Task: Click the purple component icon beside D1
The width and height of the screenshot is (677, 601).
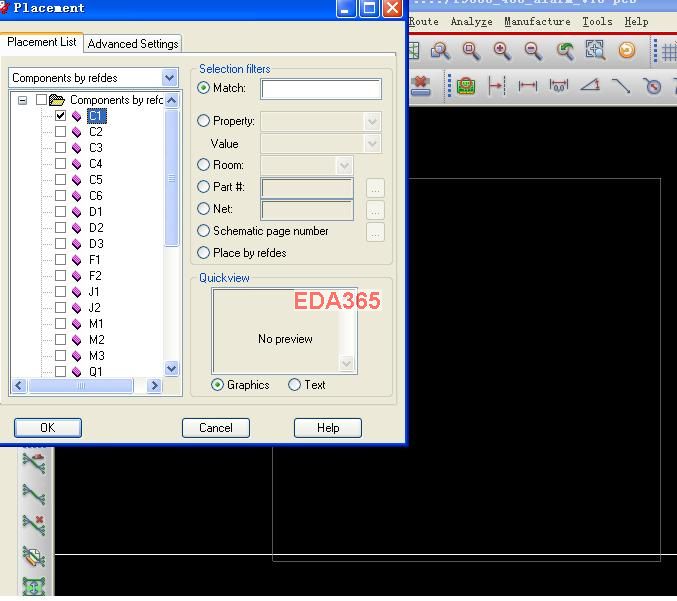Action: coord(76,212)
